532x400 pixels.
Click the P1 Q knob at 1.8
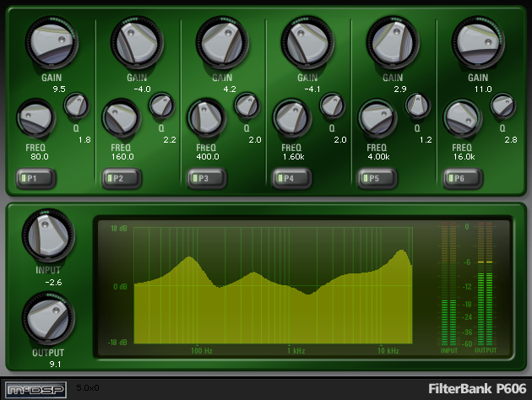coord(76,105)
